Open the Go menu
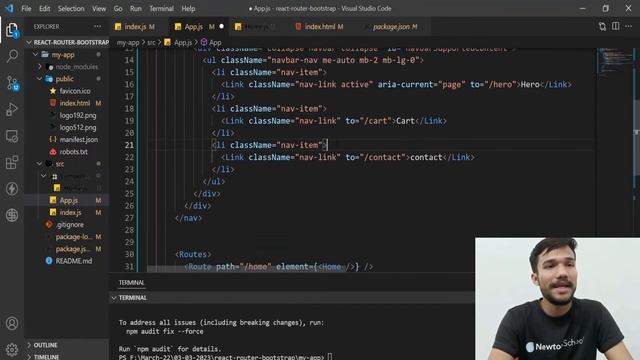The height and width of the screenshot is (360, 640). [x=118, y=9]
